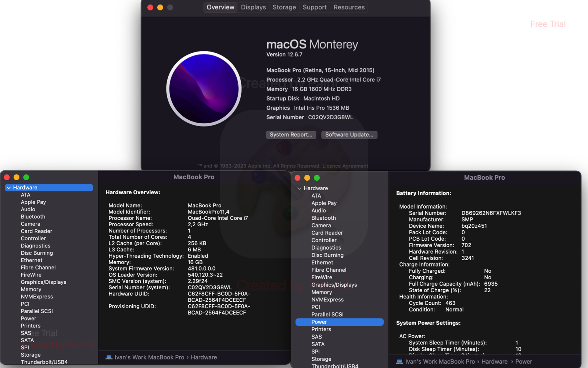The image size is (588, 368).
Task: Select Printers in left window sidebar
Action: (x=31, y=326)
